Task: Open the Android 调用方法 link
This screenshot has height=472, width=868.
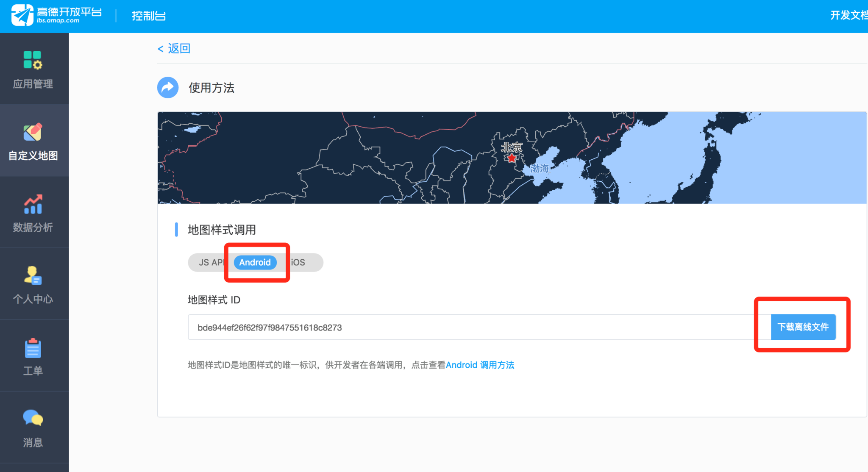Action: click(x=480, y=365)
